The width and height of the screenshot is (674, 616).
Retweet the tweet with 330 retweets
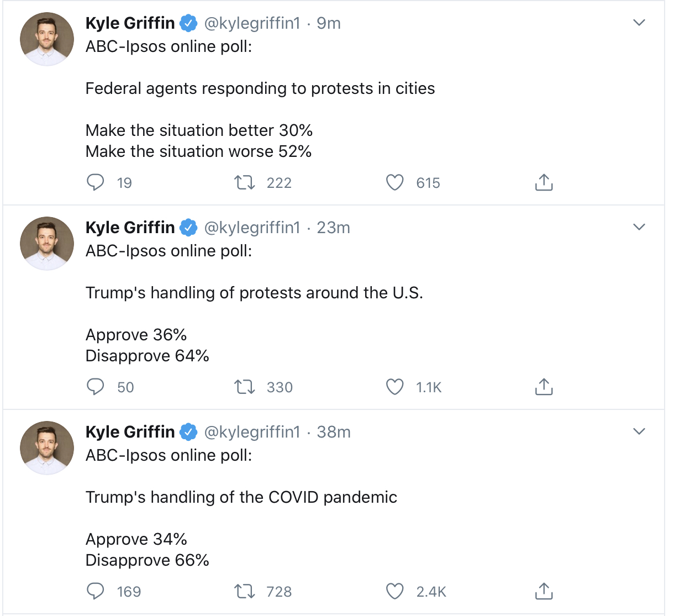click(245, 387)
